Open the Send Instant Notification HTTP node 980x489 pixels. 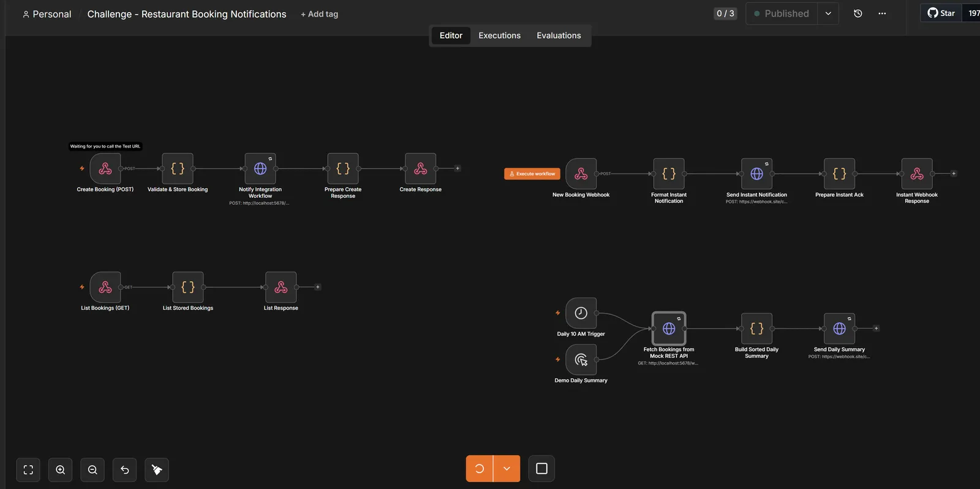click(757, 174)
